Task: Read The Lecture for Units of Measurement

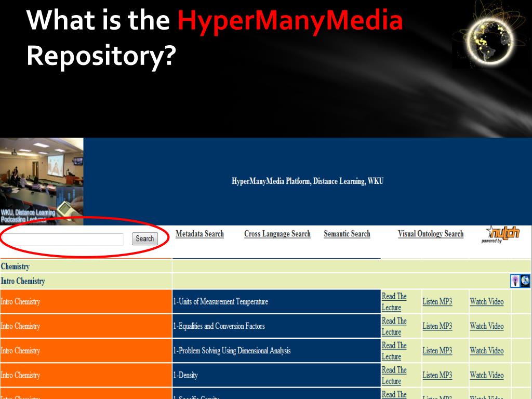Action: coord(394,302)
